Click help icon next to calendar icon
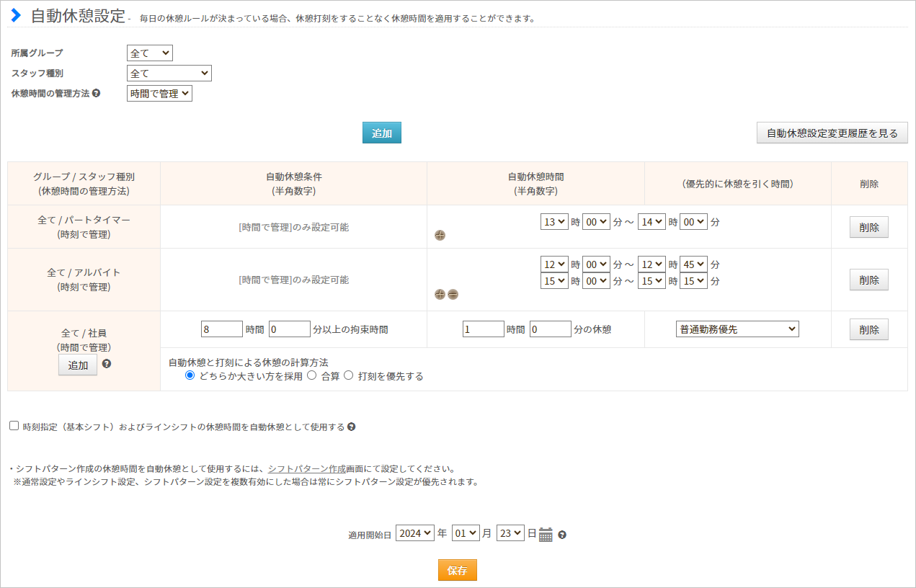Image resolution: width=916 pixels, height=588 pixels. [562, 535]
